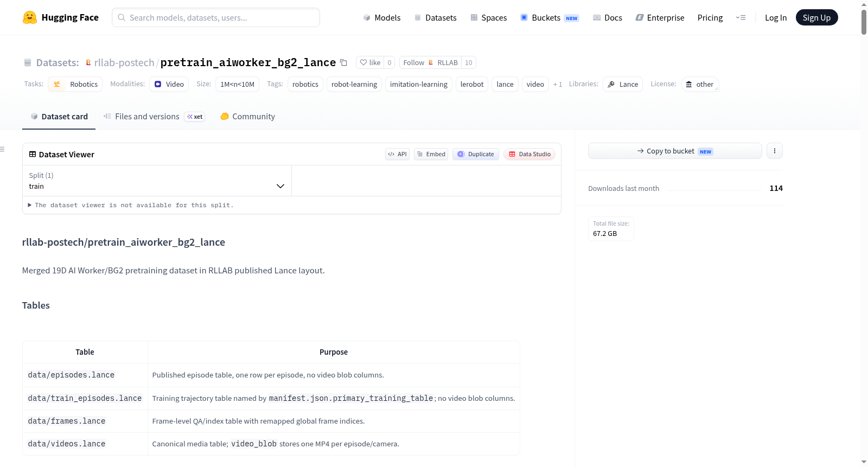Click the pretrain_aiworker_bg2_lance dataset title
The image size is (868, 467).
tap(248, 62)
